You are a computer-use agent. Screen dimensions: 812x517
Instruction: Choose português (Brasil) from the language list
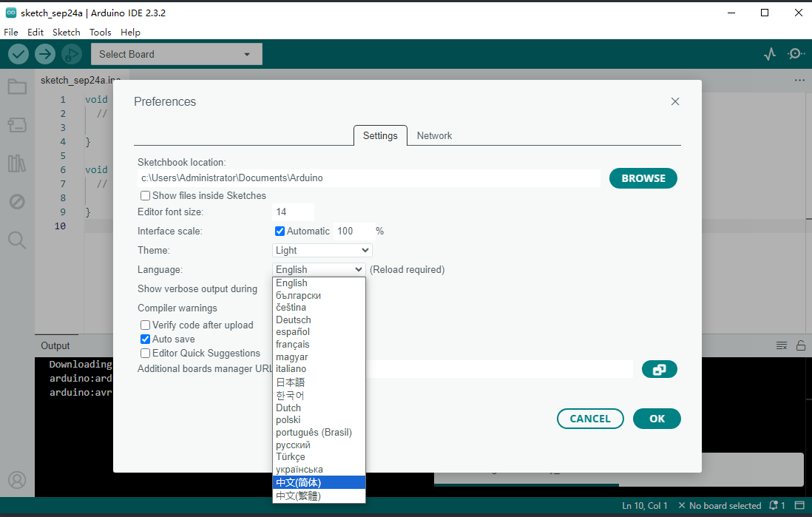319,433
